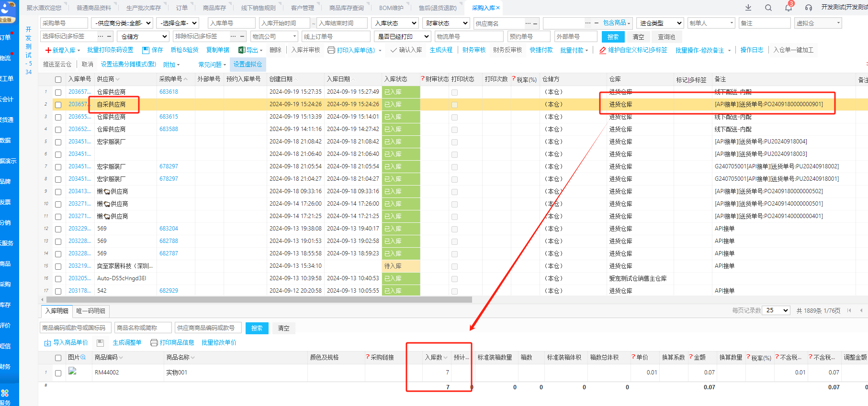
Task: Click the 采购单号 input field
Action: [64, 23]
